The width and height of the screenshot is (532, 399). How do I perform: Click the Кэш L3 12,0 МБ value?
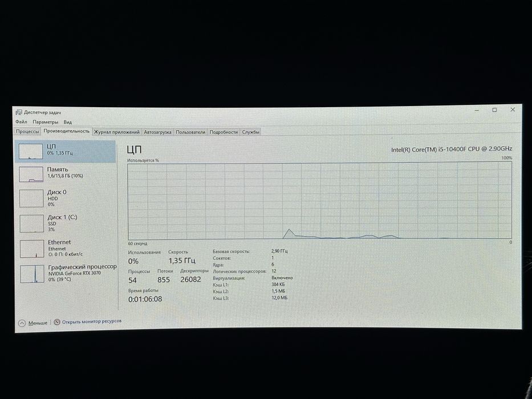pyautogui.click(x=279, y=298)
